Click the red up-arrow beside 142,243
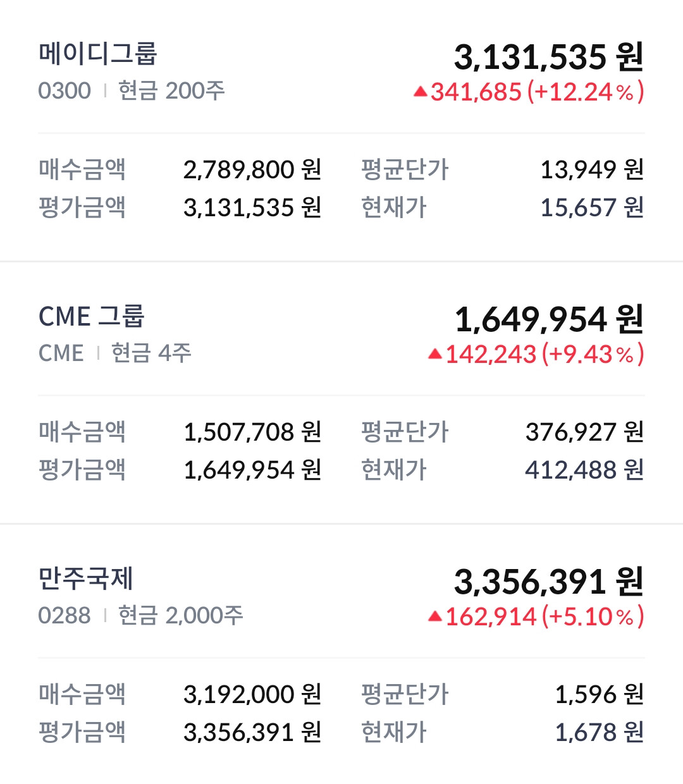 coord(434,354)
